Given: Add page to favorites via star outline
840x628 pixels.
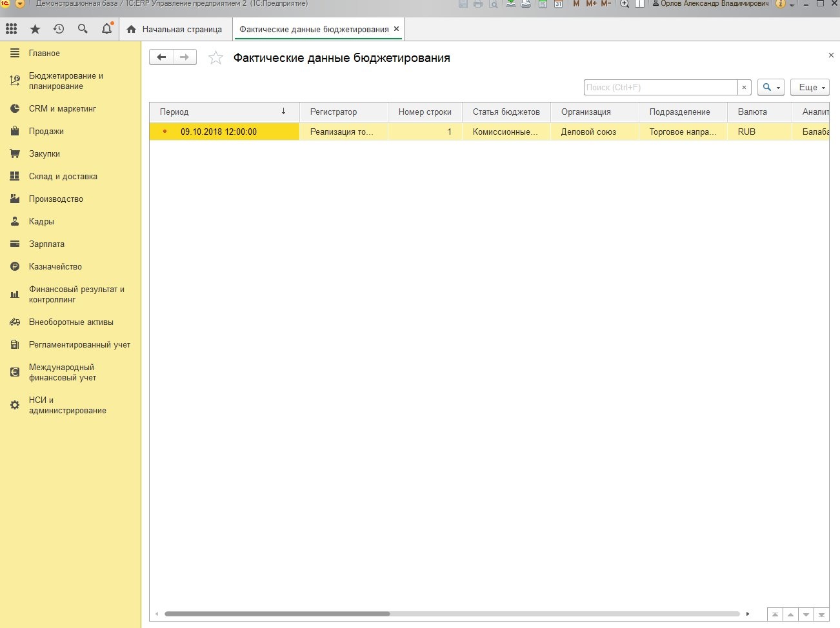Looking at the screenshot, I should [215, 58].
